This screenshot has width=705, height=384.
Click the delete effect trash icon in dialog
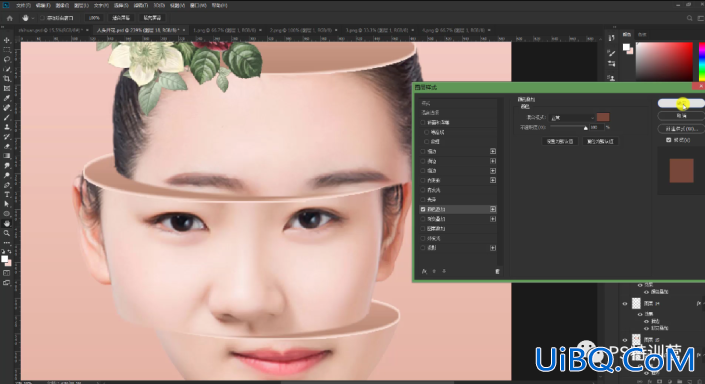(497, 271)
